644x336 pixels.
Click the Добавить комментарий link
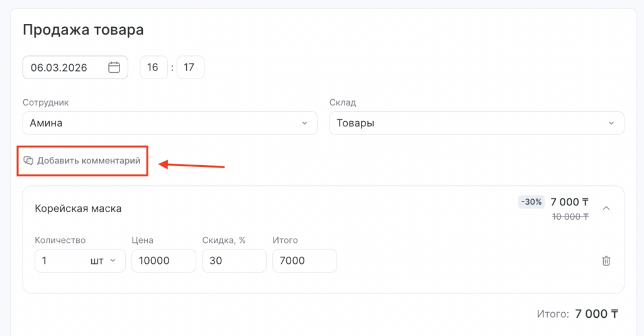coord(88,161)
